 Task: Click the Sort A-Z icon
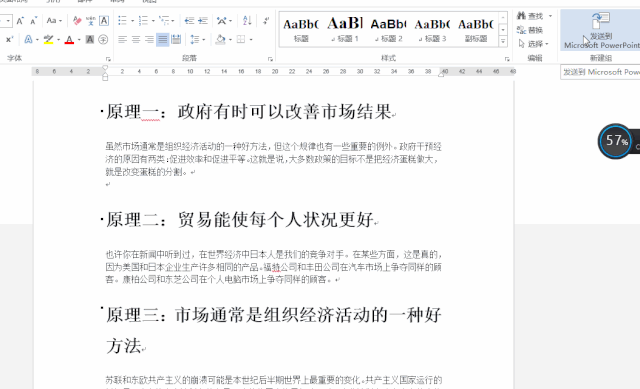[247, 20]
